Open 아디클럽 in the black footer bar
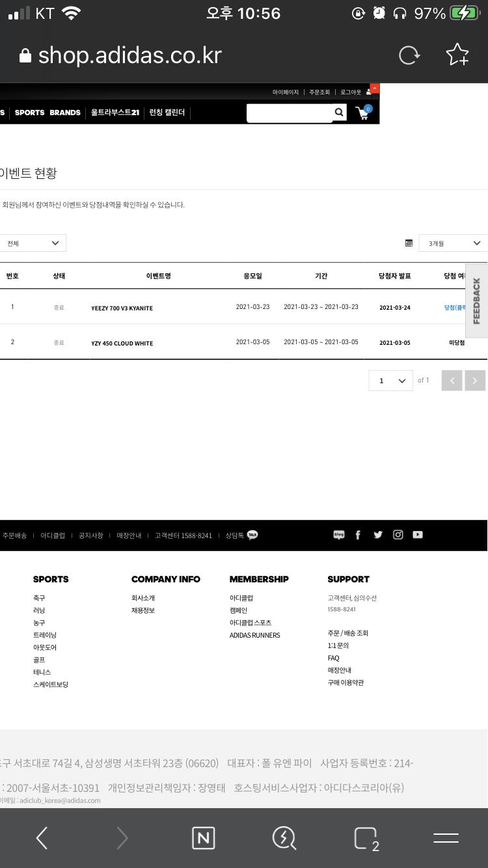 53,536
